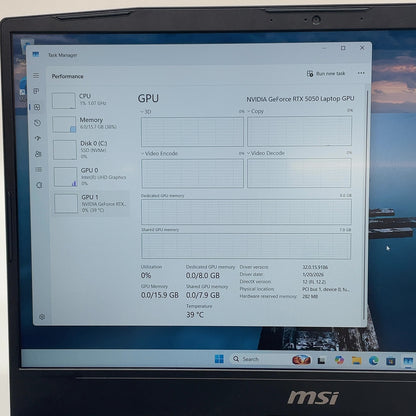Image resolution: width=416 pixels, height=416 pixels.
Task: Launch Copilot from the taskbar
Action: point(339,360)
